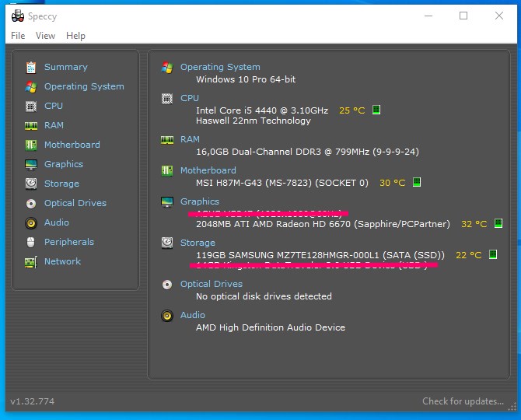Click the Motherboard icon in sidebar

tap(31, 145)
